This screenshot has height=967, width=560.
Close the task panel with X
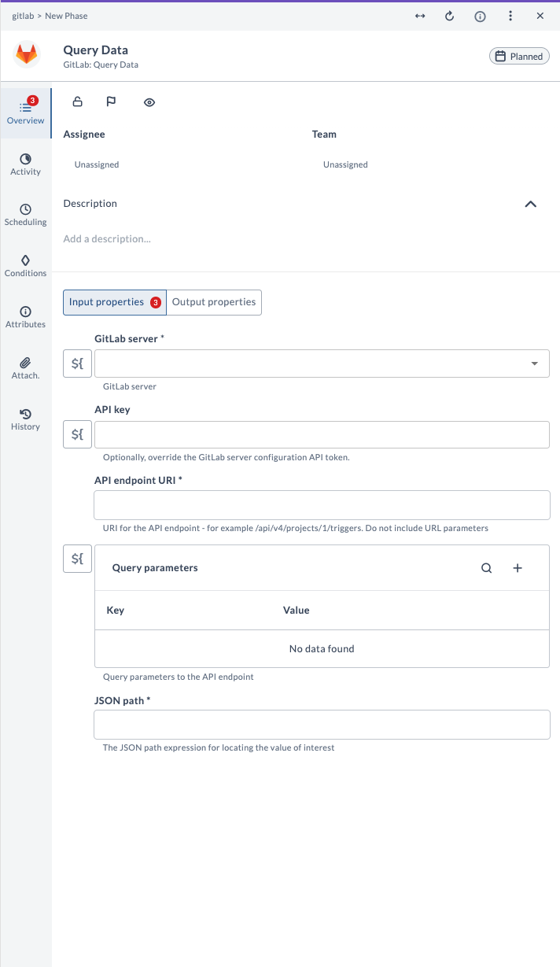[540, 16]
